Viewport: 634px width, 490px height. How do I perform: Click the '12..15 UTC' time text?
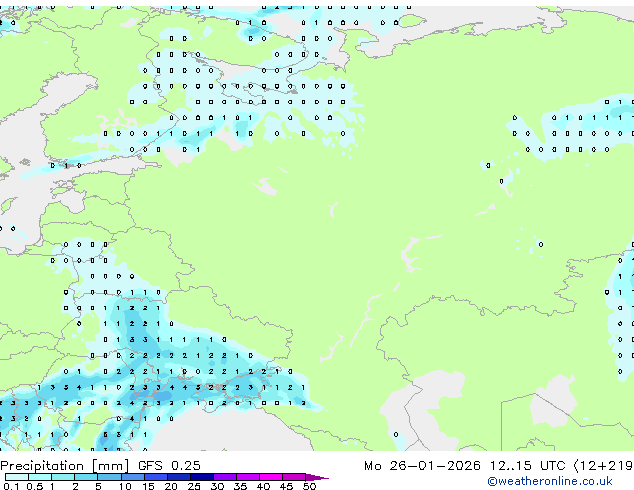527,466
